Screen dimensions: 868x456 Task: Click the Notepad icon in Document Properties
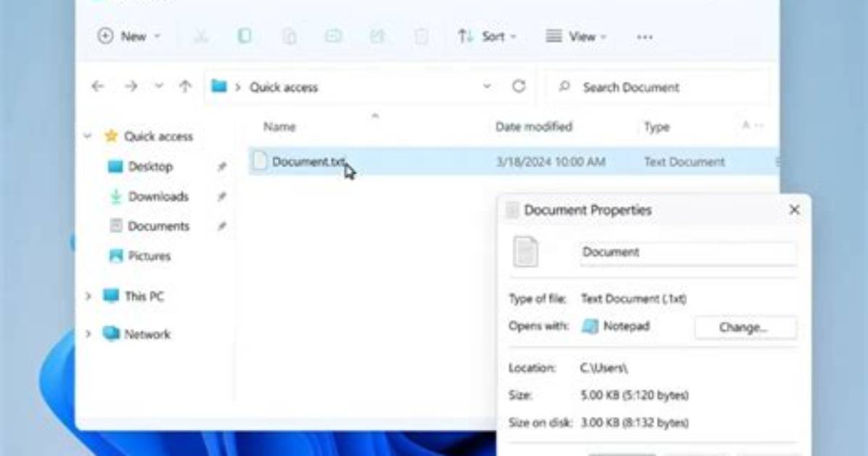(590, 326)
